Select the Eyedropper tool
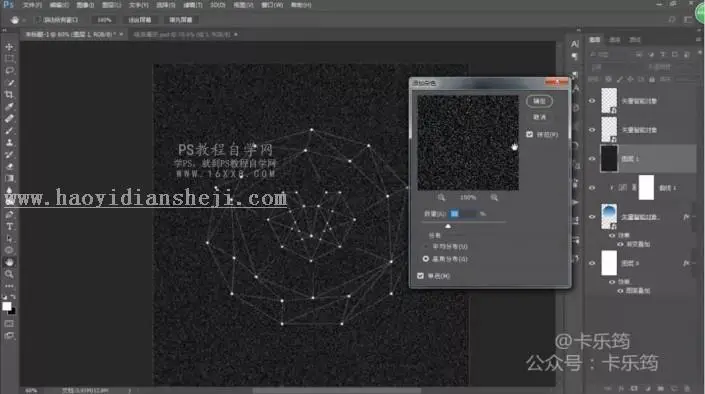The width and height of the screenshot is (705, 394). (x=9, y=107)
